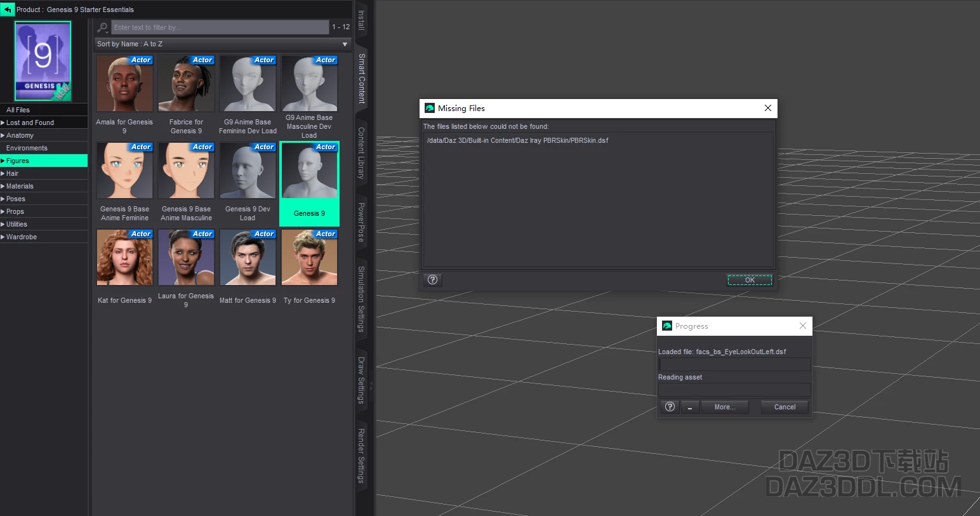
Task: Switch to the Smart Content tab
Action: (x=361, y=78)
